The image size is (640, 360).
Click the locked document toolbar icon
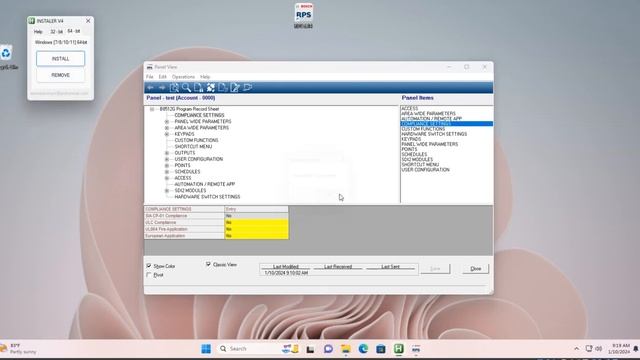[198, 87]
